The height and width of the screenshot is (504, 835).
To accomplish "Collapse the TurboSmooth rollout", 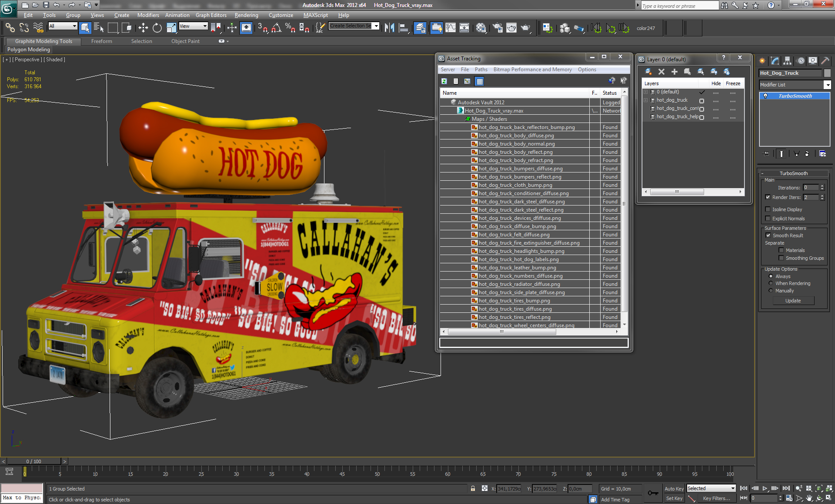I will 793,173.
